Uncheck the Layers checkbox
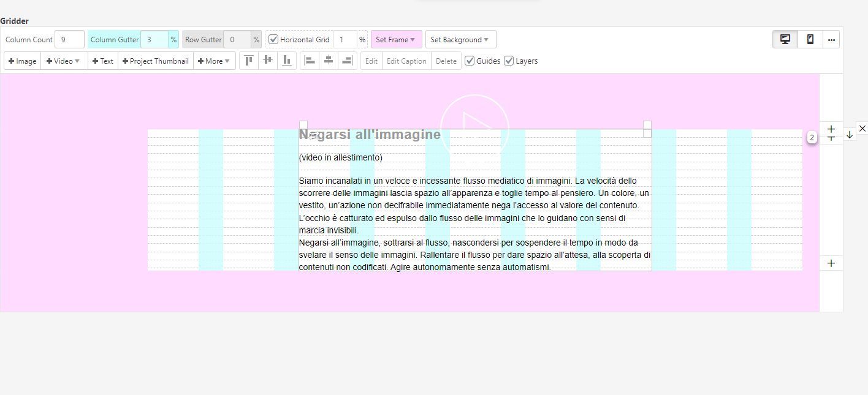The height and width of the screenshot is (395, 868). tap(509, 61)
